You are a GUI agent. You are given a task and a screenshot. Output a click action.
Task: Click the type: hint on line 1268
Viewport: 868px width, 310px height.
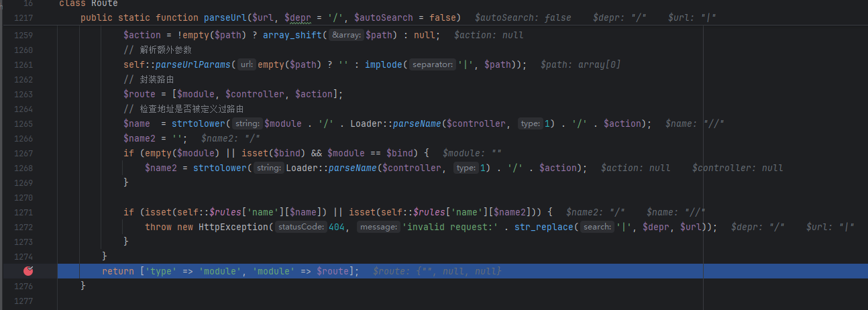[x=464, y=168]
